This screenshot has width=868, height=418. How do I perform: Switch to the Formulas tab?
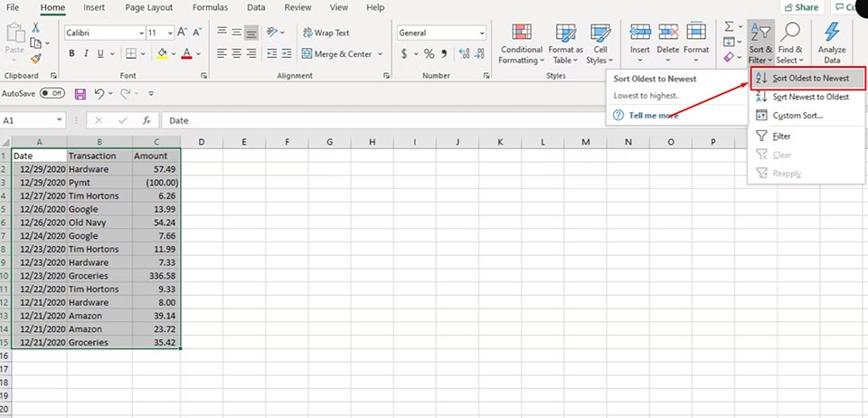tap(210, 8)
